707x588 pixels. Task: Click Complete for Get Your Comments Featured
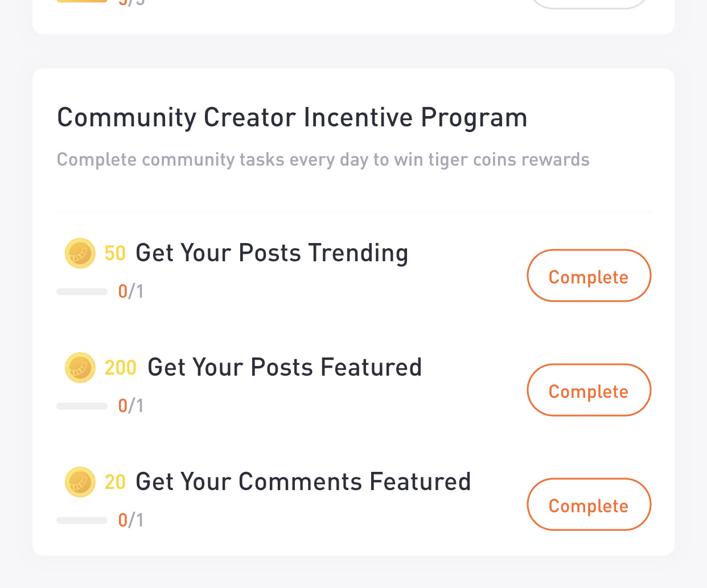589,504
